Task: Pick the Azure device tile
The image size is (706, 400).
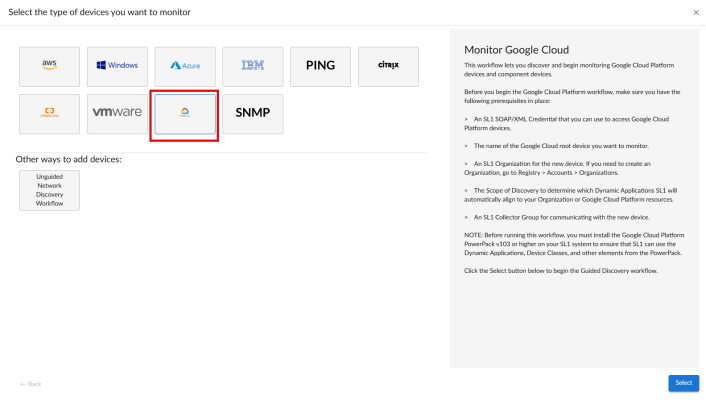Action: [185, 67]
